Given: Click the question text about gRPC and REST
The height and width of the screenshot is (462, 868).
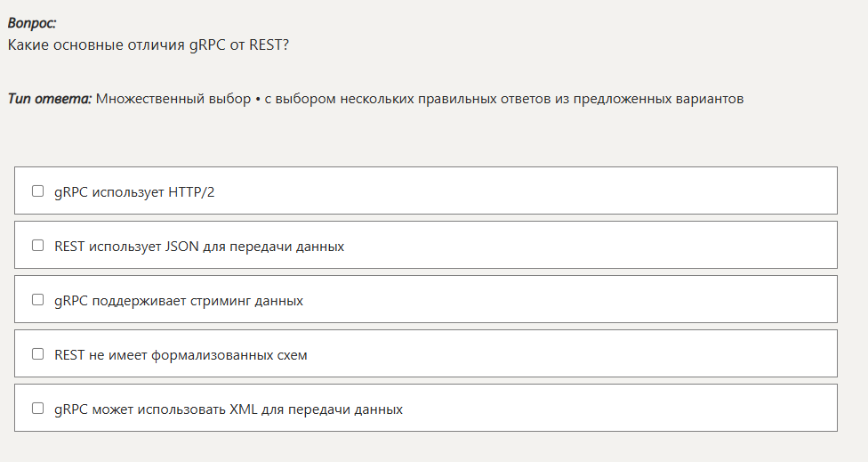Looking at the screenshot, I should 147,45.
